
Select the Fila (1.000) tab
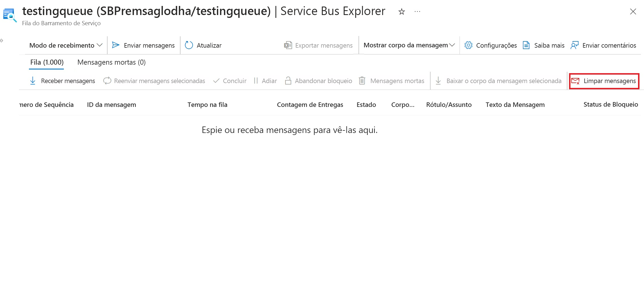(x=47, y=62)
